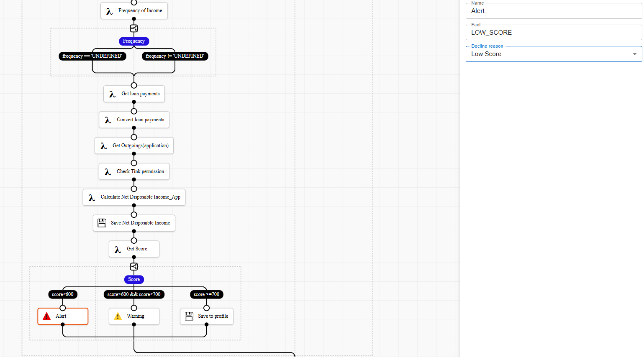Click the Save to profile disk icon

pos(189,316)
